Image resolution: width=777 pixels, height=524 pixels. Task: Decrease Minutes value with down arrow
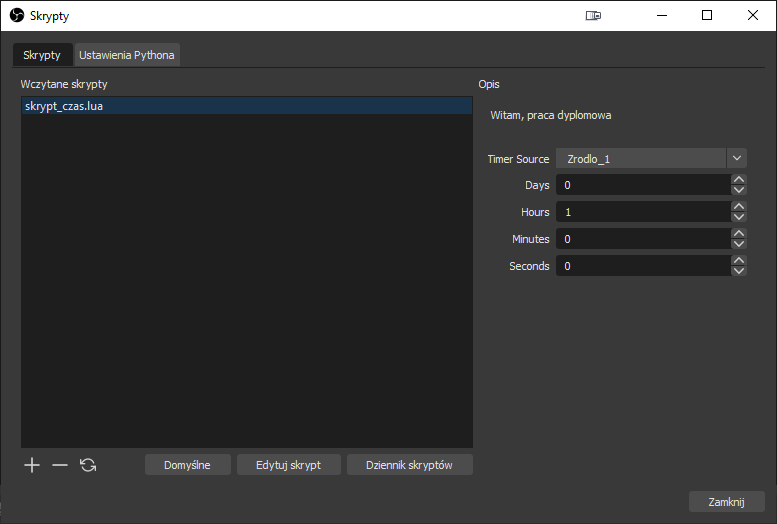(x=739, y=244)
